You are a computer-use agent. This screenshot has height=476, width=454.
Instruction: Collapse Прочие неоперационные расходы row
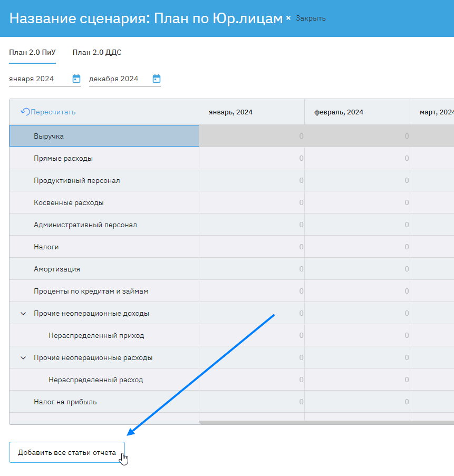pos(23,358)
